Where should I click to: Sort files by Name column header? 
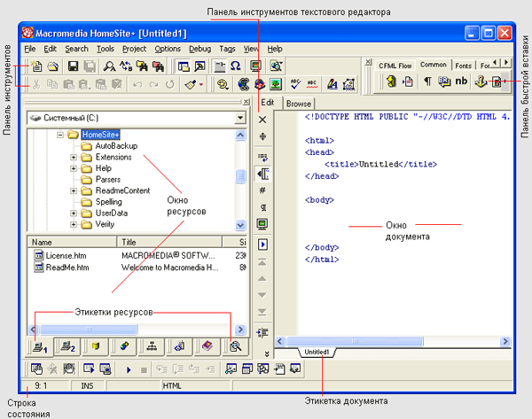(72, 243)
